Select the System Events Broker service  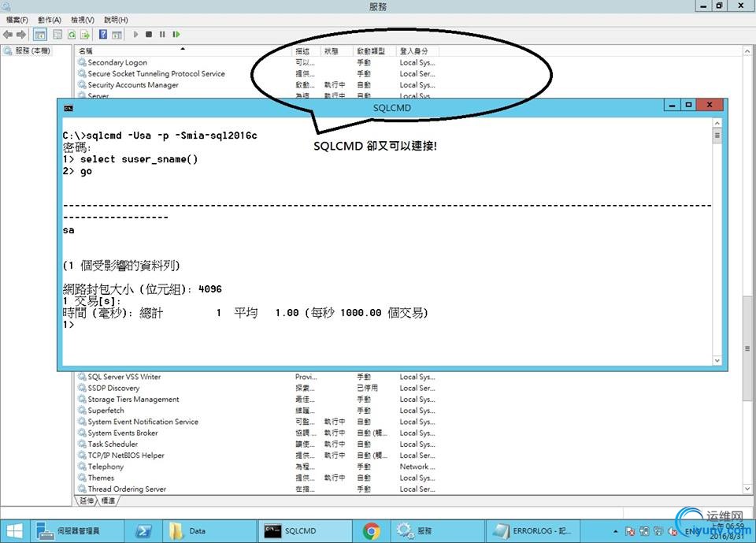(x=123, y=433)
